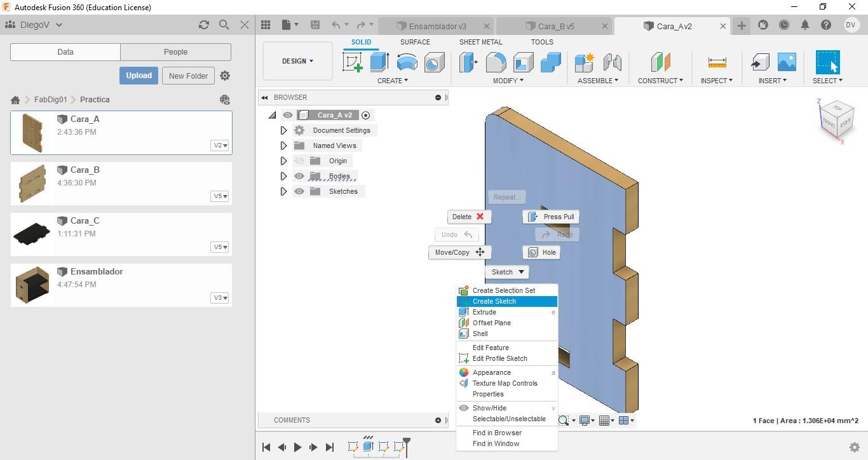Open the Joint tool in Assemble
The image size is (868, 460).
612,62
